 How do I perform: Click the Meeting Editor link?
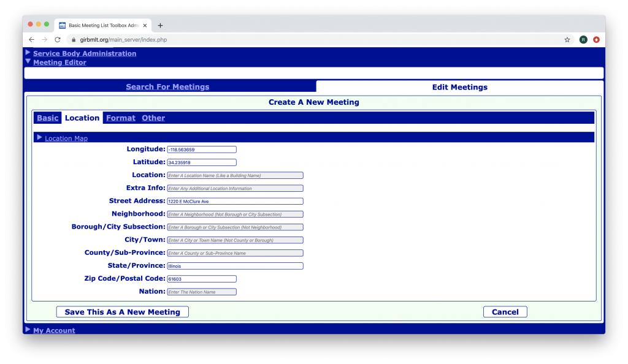point(59,62)
